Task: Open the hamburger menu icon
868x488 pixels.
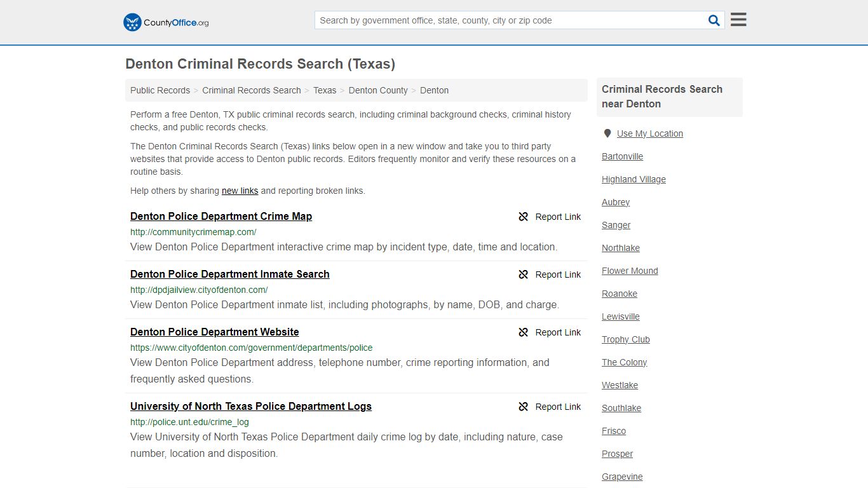Action: point(738,20)
